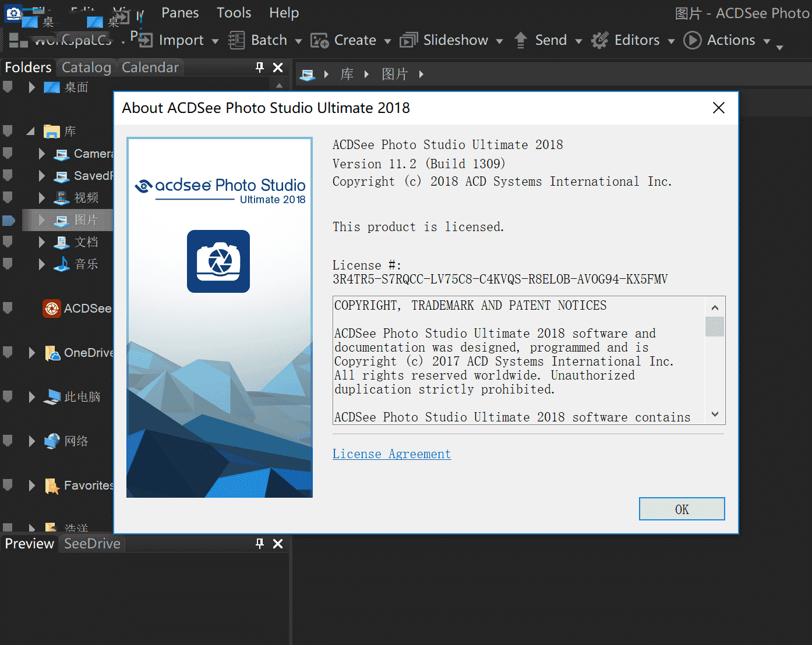Toggle Easy-Select marker for 视频
Screen dimensions: 812x645
[8, 198]
